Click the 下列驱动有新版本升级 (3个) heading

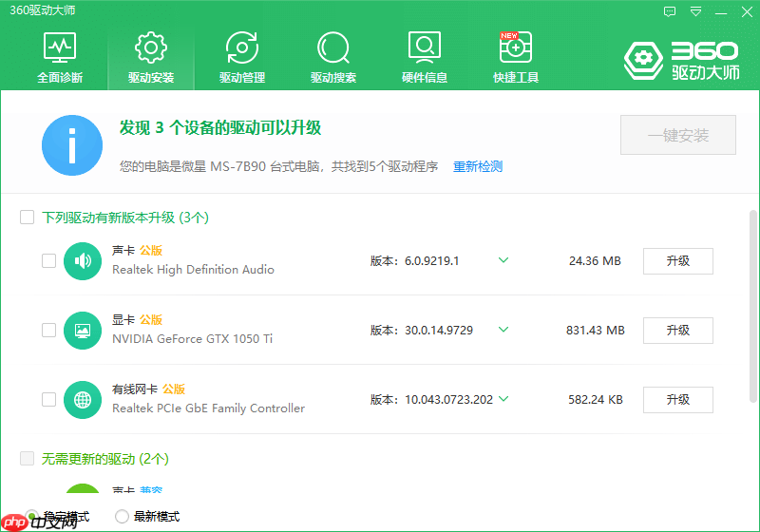click(x=125, y=218)
